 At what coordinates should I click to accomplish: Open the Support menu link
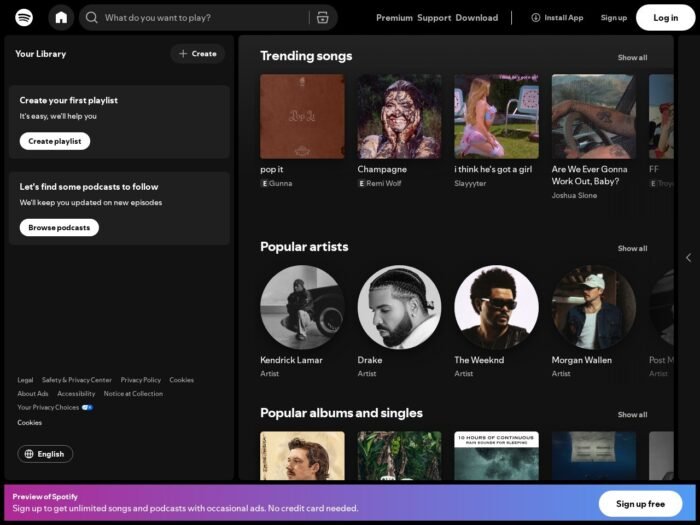[x=434, y=18]
